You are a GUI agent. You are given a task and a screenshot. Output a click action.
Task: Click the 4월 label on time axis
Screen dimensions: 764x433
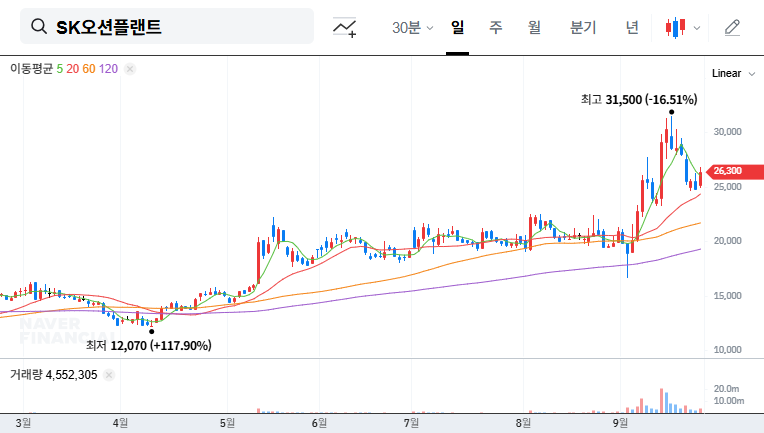[120, 423]
